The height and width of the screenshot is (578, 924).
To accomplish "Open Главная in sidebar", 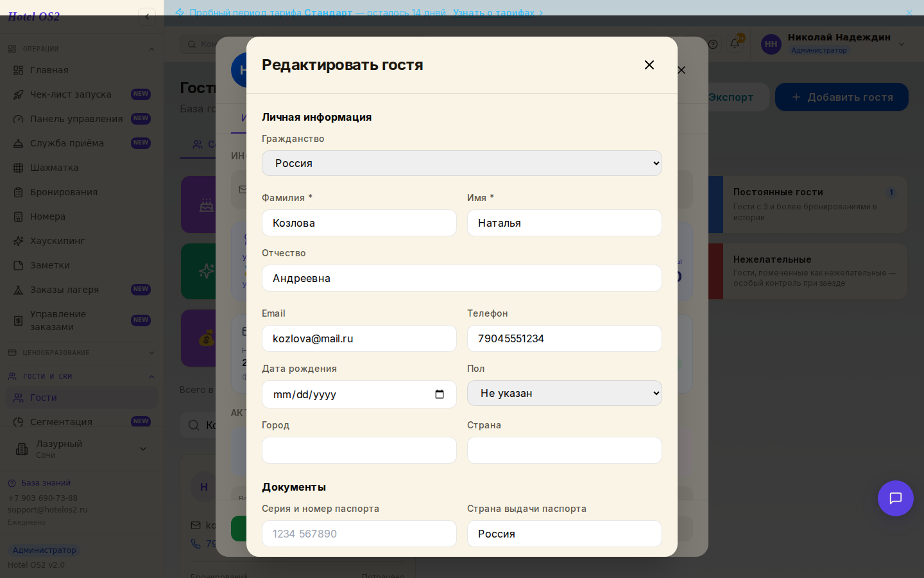I will (x=81, y=70).
